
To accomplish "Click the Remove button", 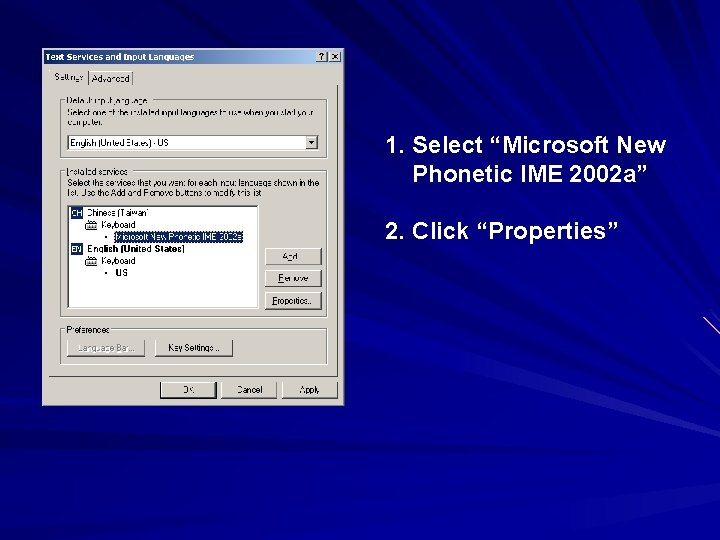I will pos(293,278).
